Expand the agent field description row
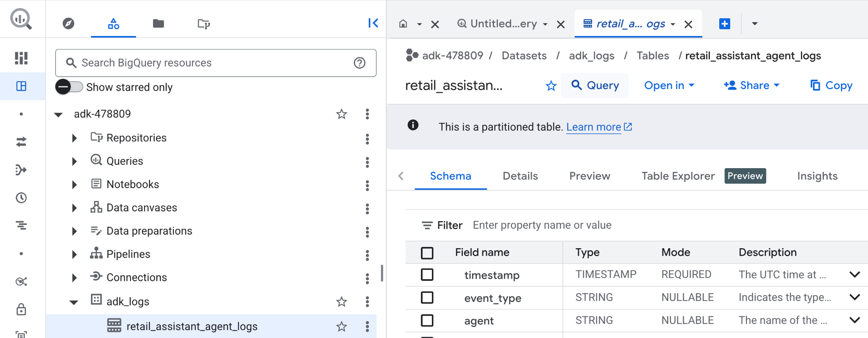This screenshot has width=868, height=338. [x=854, y=320]
